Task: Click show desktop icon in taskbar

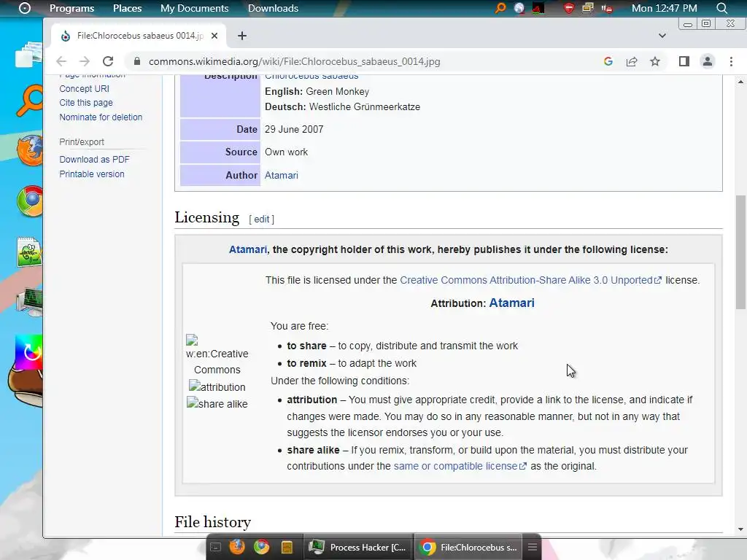Action: click(x=215, y=548)
